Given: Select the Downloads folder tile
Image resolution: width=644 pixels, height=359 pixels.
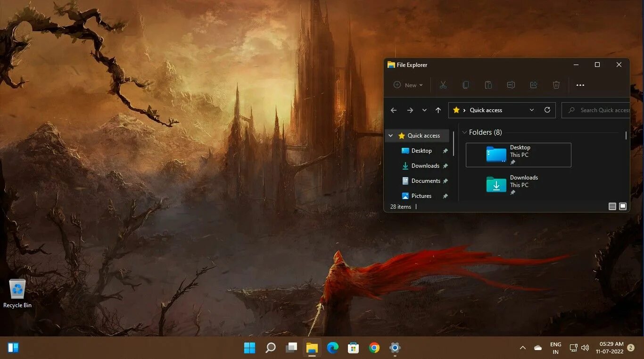Looking at the screenshot, I should 519,185.
